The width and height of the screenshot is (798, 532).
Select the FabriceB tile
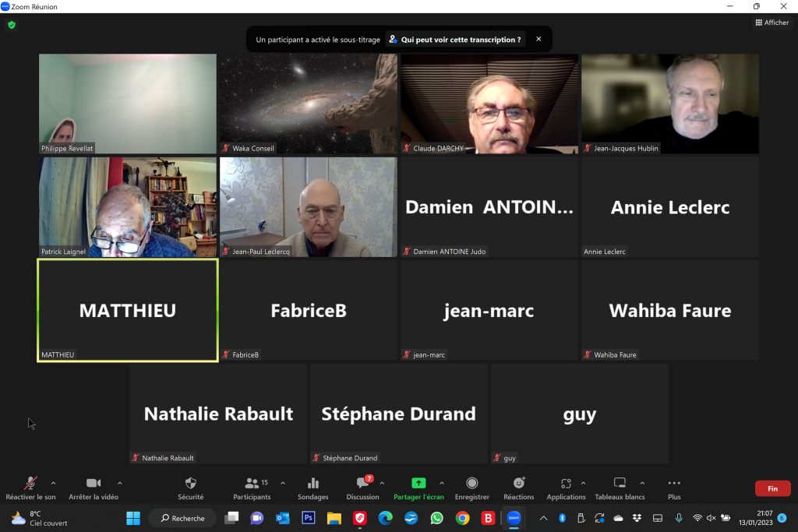(309, 310)
